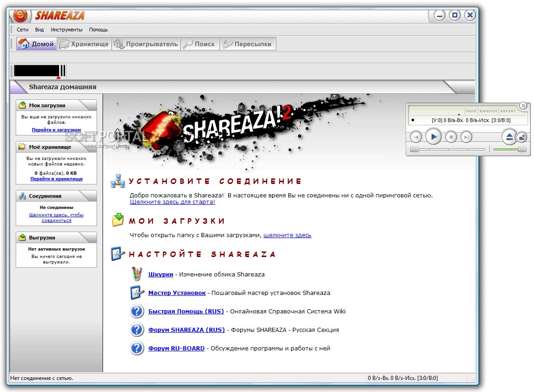Viewport: 535px width, 392px height.
Task: Click the stop button in media player
Action: (x=451, y=137)
